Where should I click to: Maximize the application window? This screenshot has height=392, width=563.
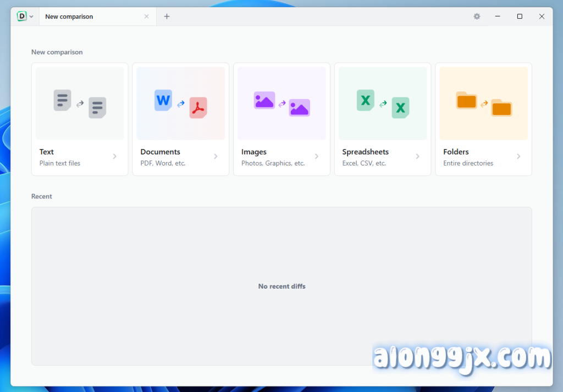(520, 16)
